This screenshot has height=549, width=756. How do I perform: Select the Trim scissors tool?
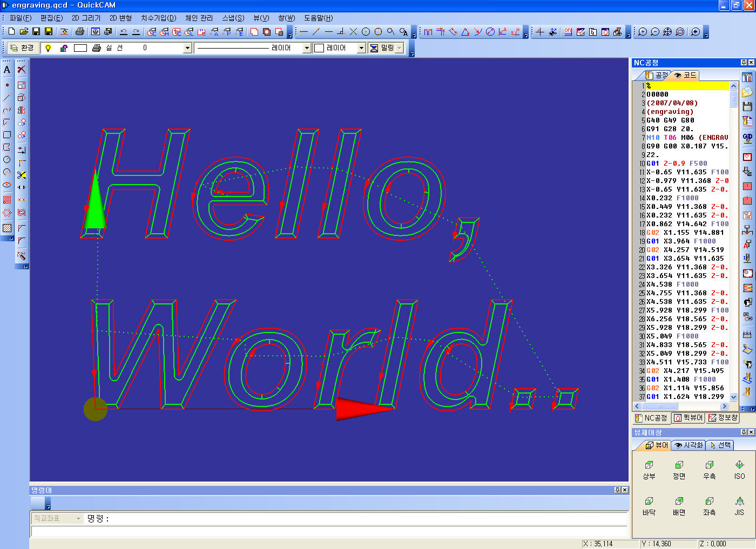22,175
